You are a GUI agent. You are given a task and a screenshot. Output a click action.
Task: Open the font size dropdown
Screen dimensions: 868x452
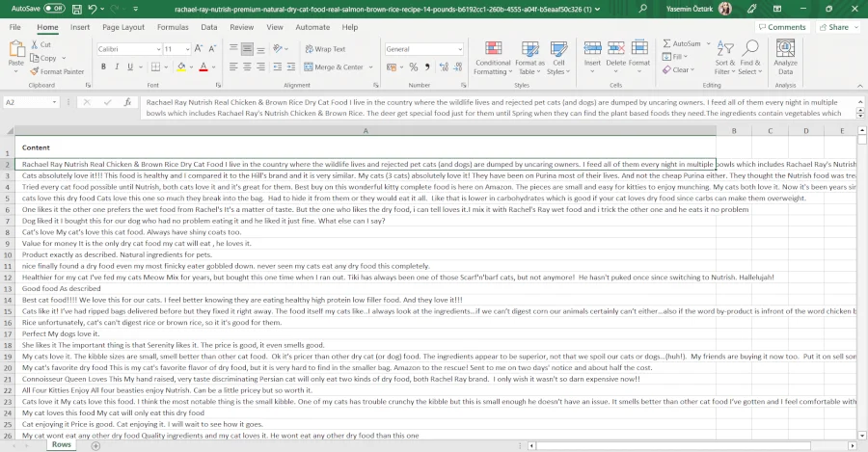click(x=188, y=49)
